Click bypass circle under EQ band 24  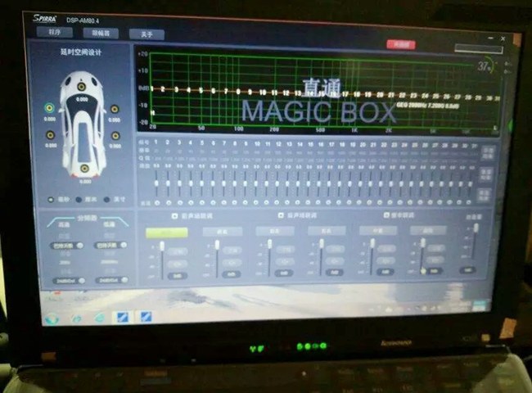click(400, 202)
